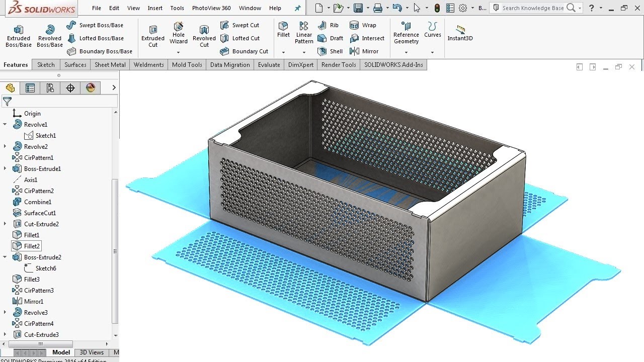Select the Revolved Boss/Base tool
The width and height of the screenshot is (644, 362).
pos(50,36)
